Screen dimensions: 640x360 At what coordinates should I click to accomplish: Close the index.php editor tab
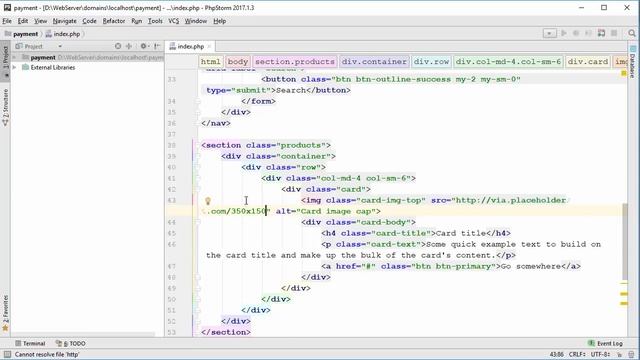(x=209, y=47)
